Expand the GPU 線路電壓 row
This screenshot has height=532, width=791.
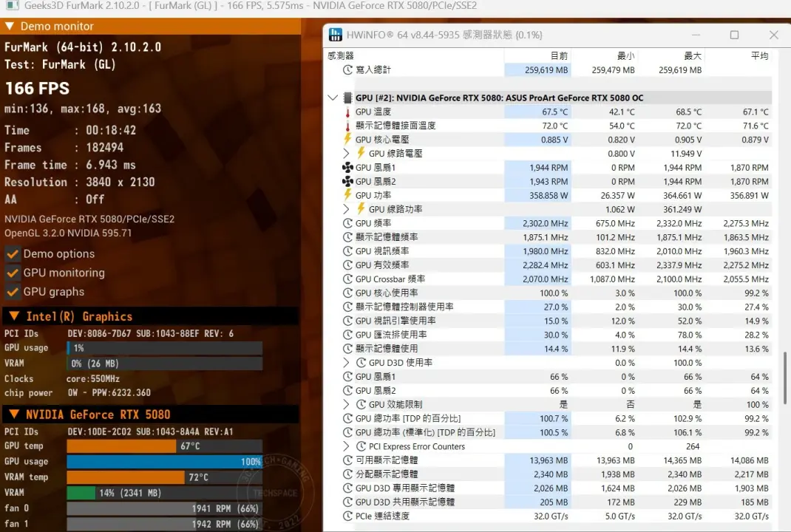[x=347, y=154]
